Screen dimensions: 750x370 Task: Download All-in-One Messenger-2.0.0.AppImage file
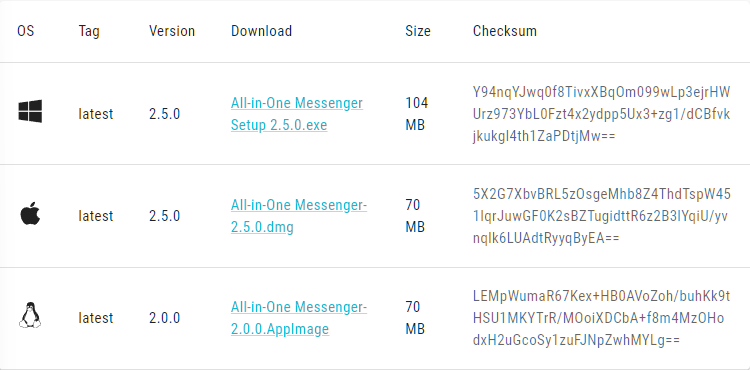click(299, 317)
